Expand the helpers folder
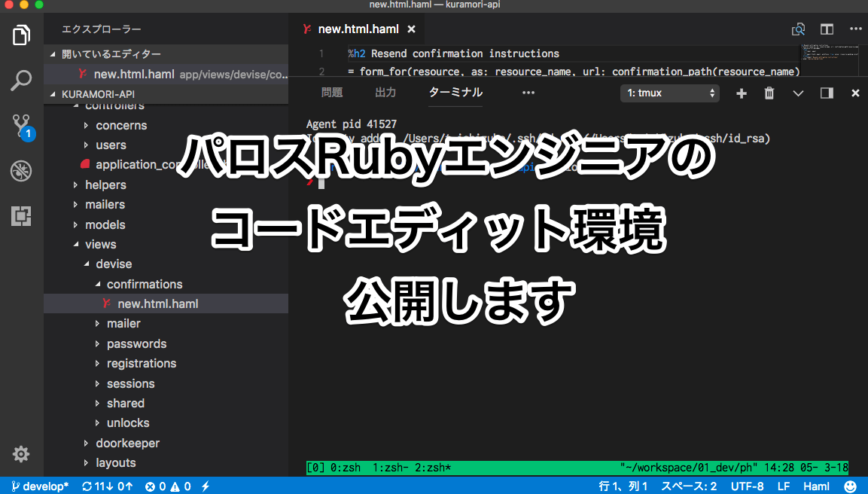 105,184
